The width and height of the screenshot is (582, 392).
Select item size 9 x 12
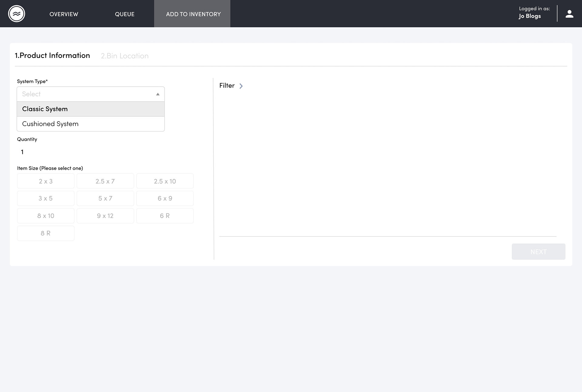tap(105, 216)
